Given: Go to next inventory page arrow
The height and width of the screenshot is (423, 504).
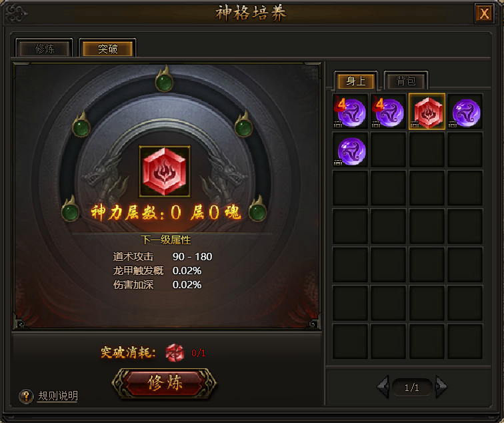Looking at the screenshot, I should point(441,386).
